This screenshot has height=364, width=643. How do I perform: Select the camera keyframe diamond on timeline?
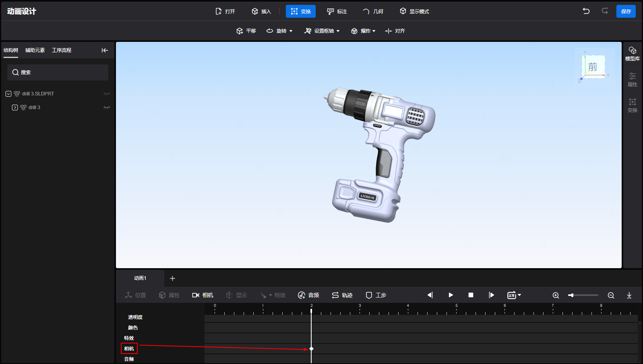coord(311,349)
